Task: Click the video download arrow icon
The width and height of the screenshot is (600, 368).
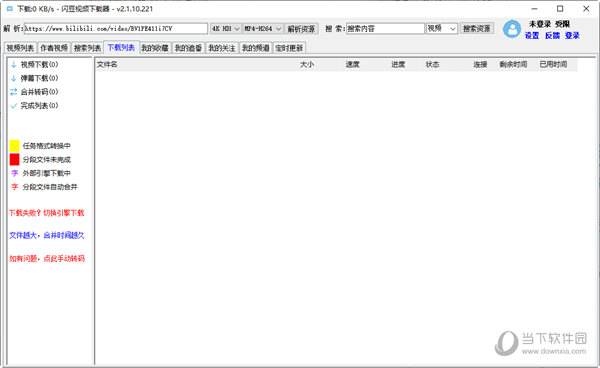Action: (14, 64)
